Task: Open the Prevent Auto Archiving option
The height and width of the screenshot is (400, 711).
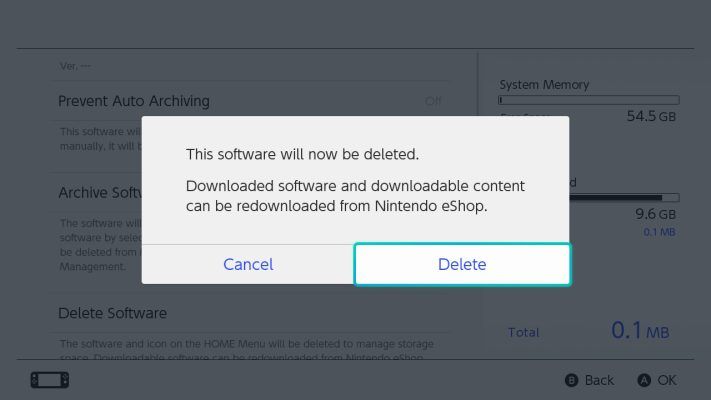Action: 250,101
